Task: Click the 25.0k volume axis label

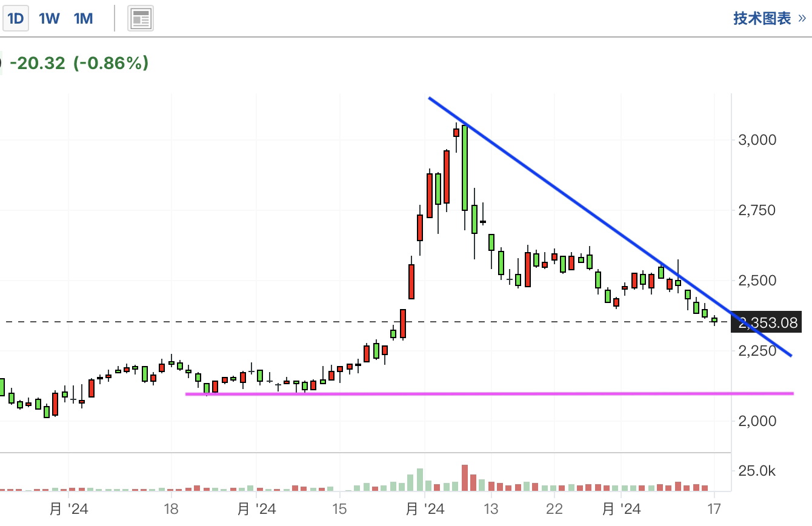Action: [757, 471]
